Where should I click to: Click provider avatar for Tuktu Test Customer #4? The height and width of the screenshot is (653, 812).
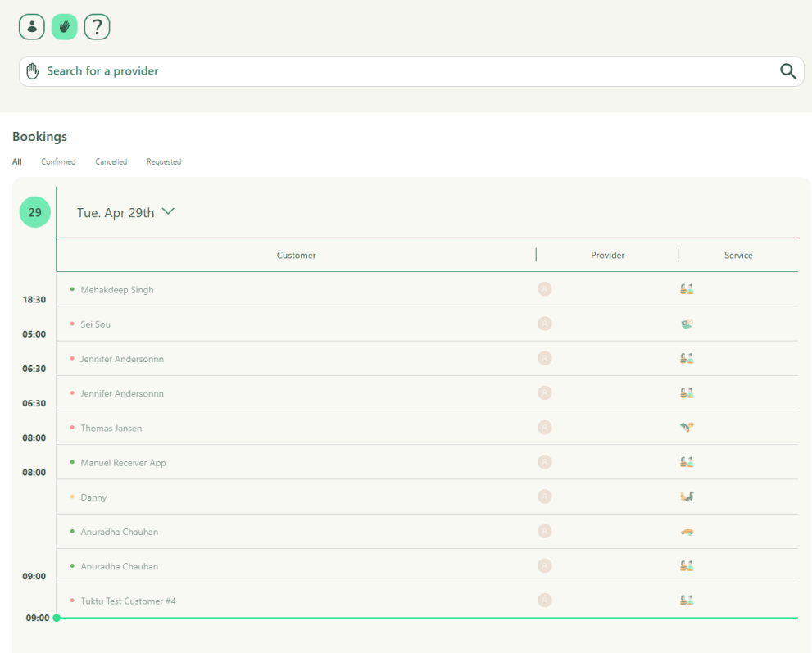544,601
